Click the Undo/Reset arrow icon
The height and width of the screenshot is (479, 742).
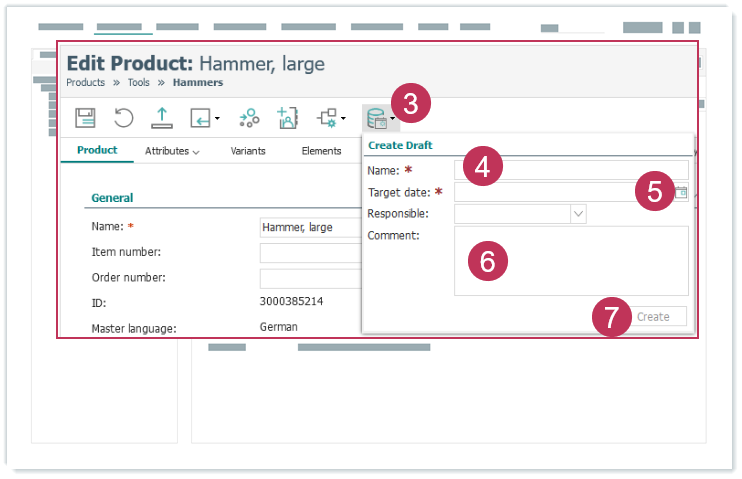(x=124, y=118)
